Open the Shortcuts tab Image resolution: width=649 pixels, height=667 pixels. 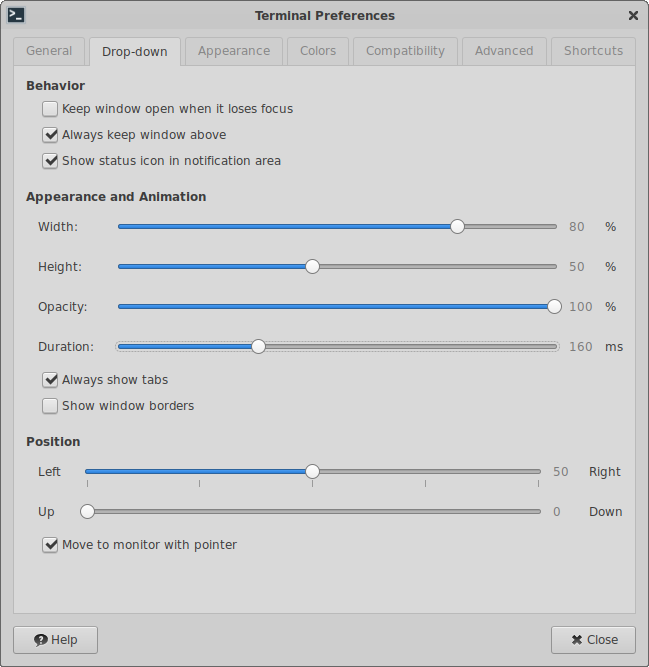click(593, 51)
